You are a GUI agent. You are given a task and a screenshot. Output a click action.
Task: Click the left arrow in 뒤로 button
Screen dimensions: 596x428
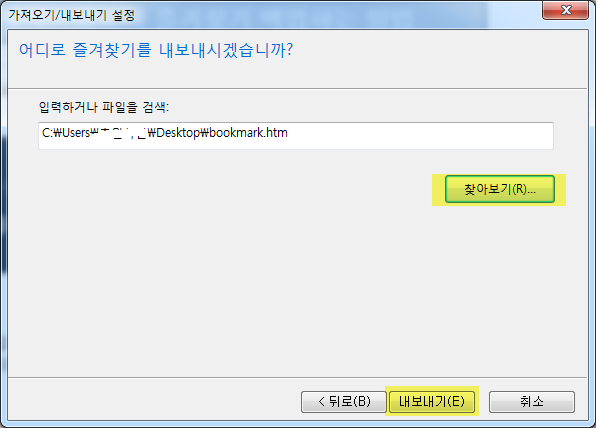(322, 401)
